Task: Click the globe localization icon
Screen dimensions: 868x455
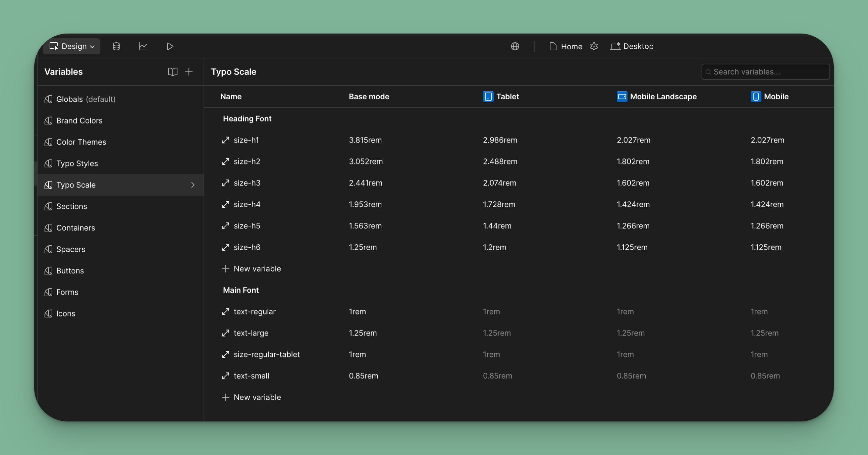Action: (515, 46)
